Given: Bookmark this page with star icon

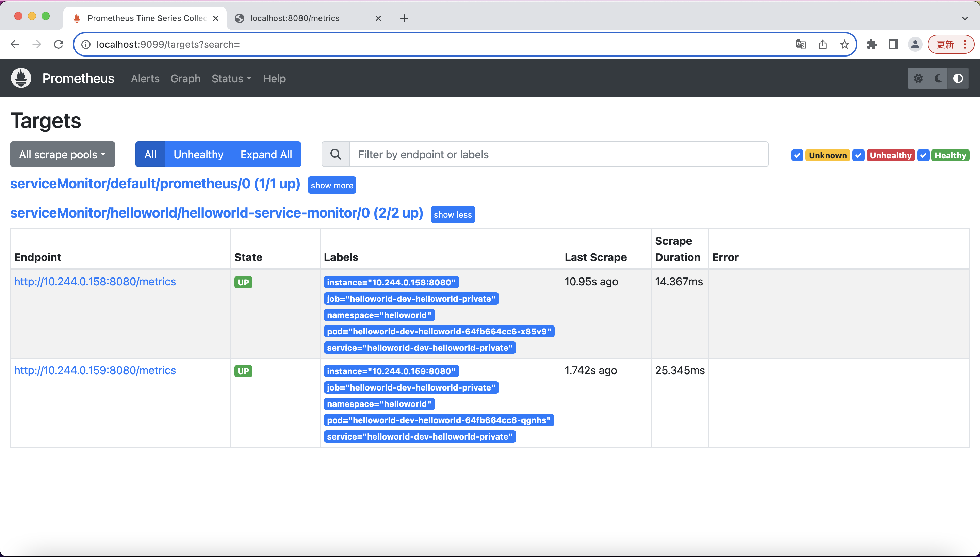Looking at the screenshot, I should tap(844, 44).
